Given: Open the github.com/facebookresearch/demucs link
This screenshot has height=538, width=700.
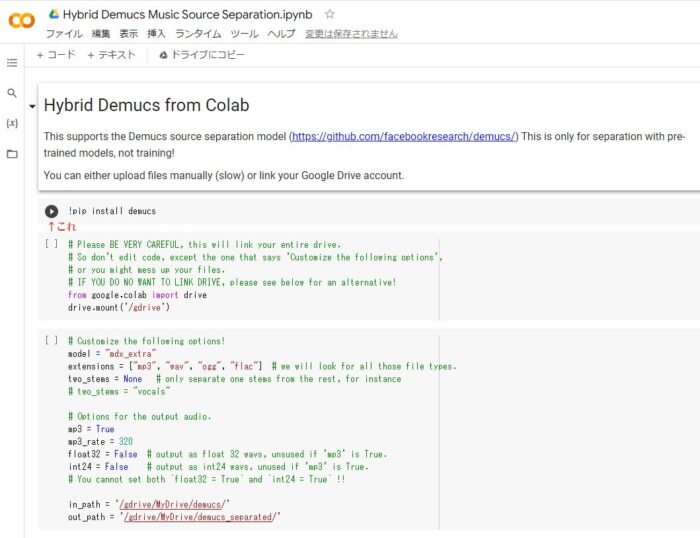Looking at the screenshot, I should [404, 137].
